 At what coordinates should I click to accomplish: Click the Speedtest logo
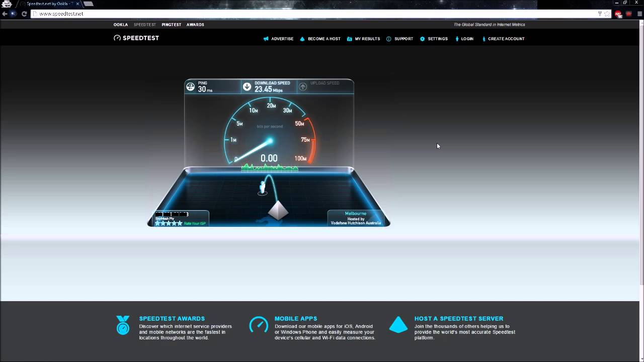(x=136, y=38)
